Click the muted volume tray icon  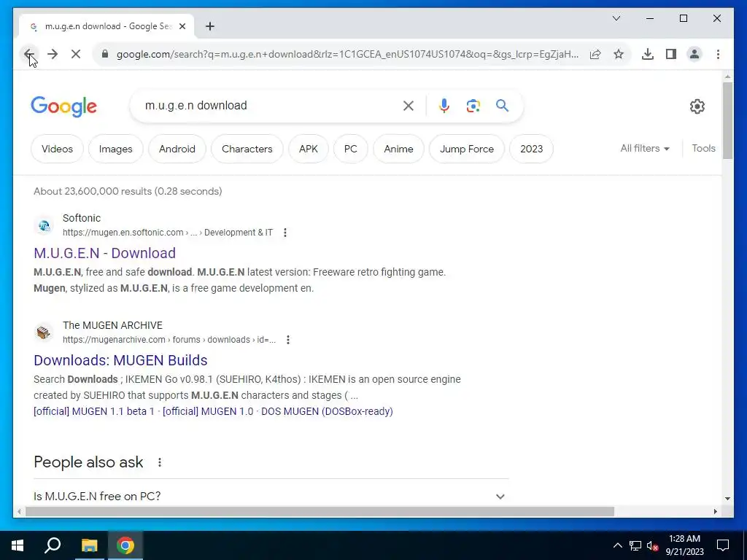(x=652, y=545)
